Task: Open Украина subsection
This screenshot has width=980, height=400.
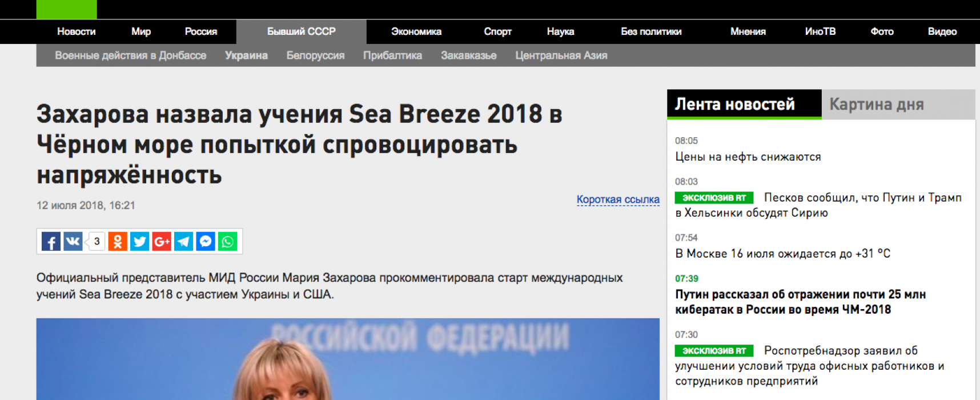Action: tap(246, 55)
